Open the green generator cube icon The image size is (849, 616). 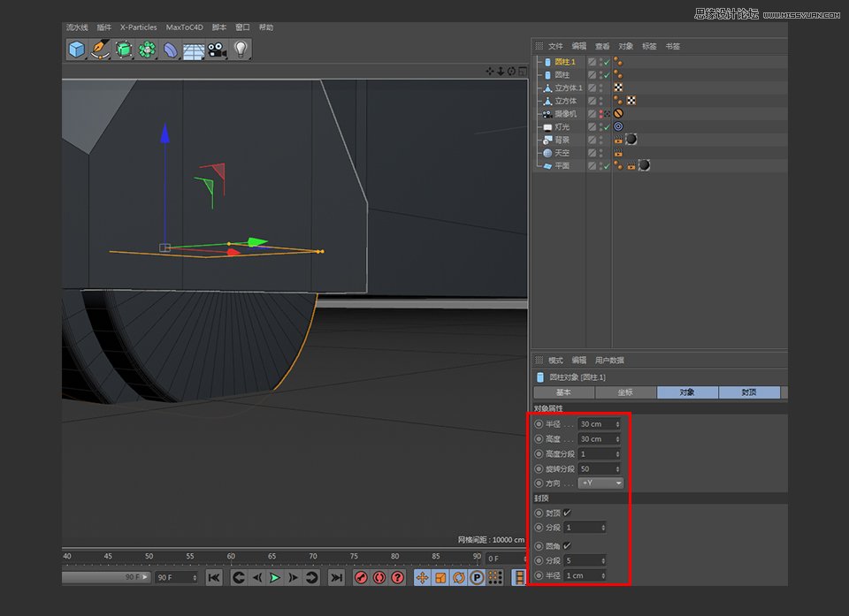[x=123, y=49]
